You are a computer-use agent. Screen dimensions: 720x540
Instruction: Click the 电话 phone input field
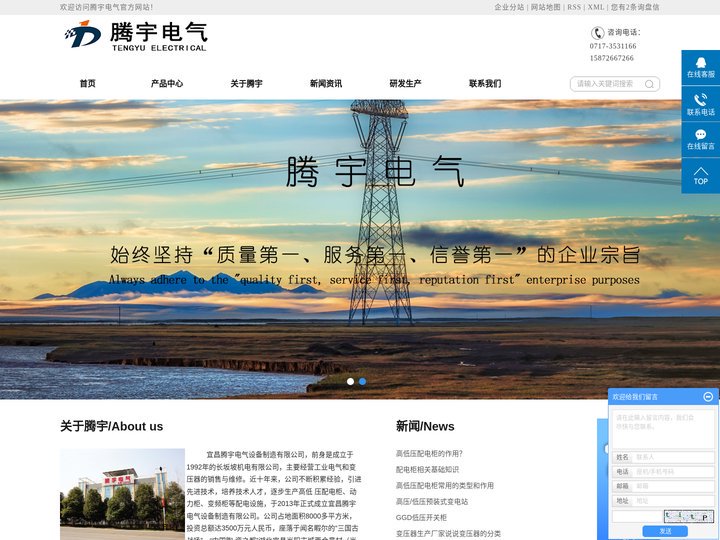674,472
